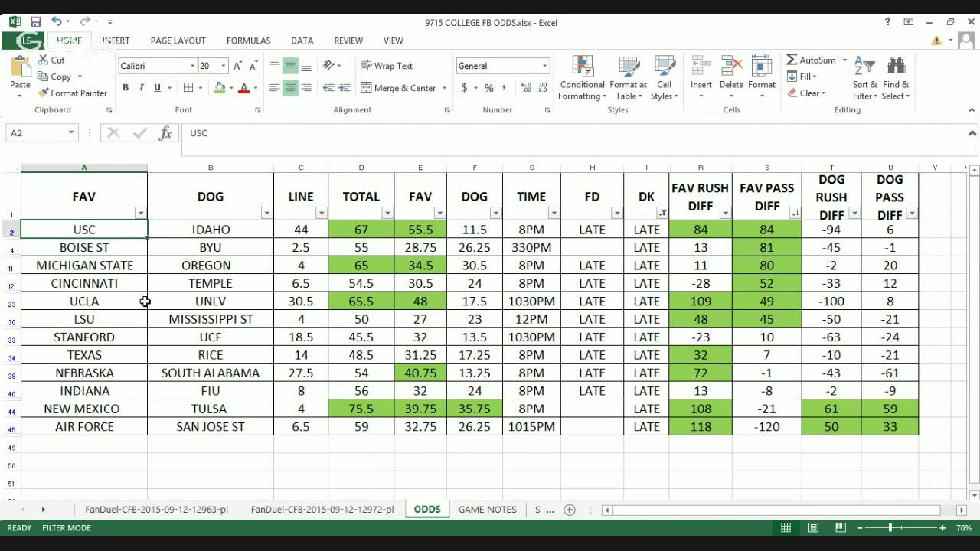The image size is (980, 551).
Task: Open the filter dropdown on TOTAL column
Action: tap(387, 213)
